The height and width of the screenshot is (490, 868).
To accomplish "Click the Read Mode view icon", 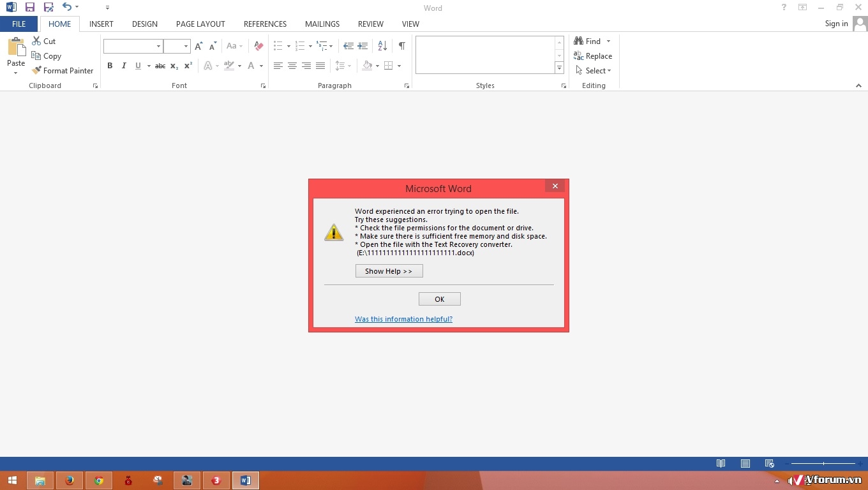I will [x=721, y=464].
